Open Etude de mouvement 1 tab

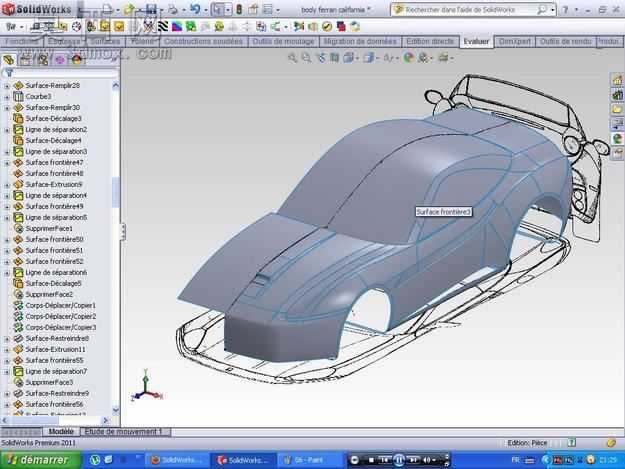(124, 432)
